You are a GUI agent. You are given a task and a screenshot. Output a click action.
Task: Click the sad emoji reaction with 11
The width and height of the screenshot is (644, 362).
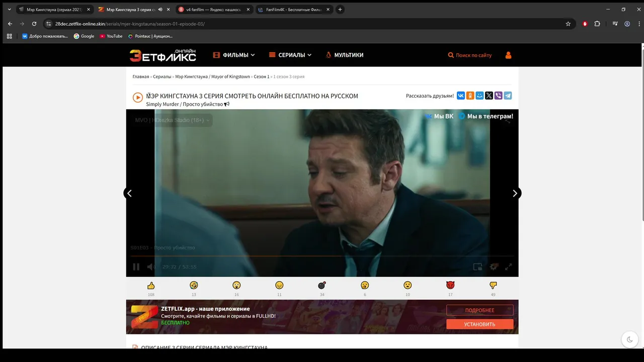279,285
